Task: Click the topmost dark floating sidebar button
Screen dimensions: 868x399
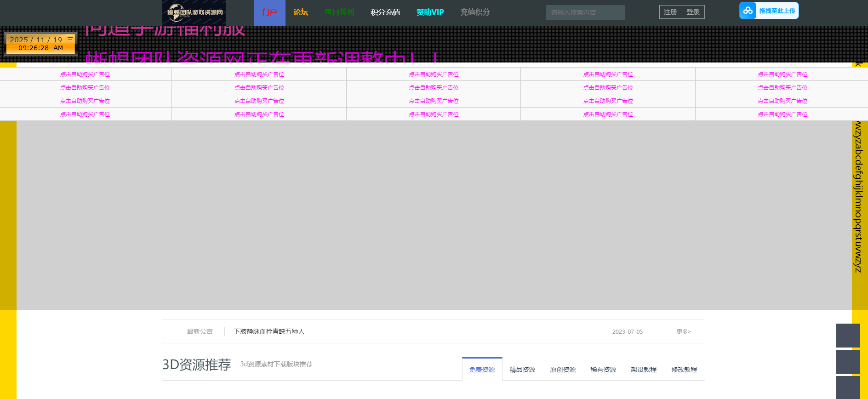Action: coord(848,336)
